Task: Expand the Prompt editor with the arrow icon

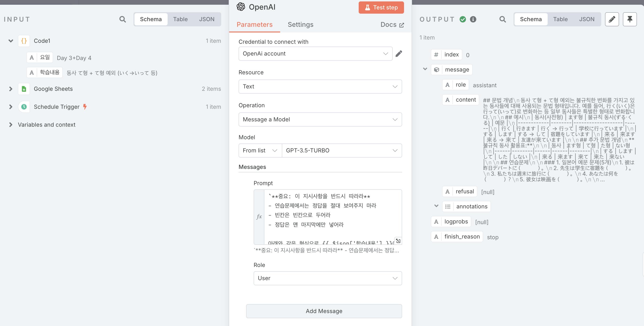Action: coord(398,241)
